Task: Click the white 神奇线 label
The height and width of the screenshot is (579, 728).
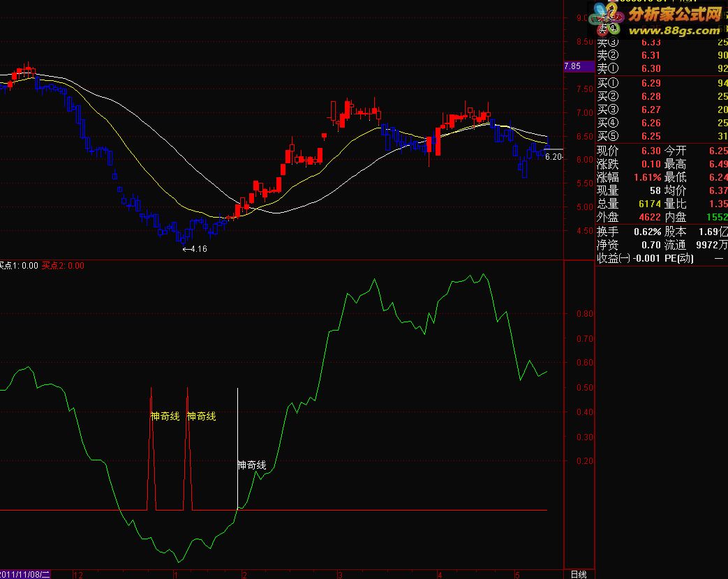Action: pos(252,465)
